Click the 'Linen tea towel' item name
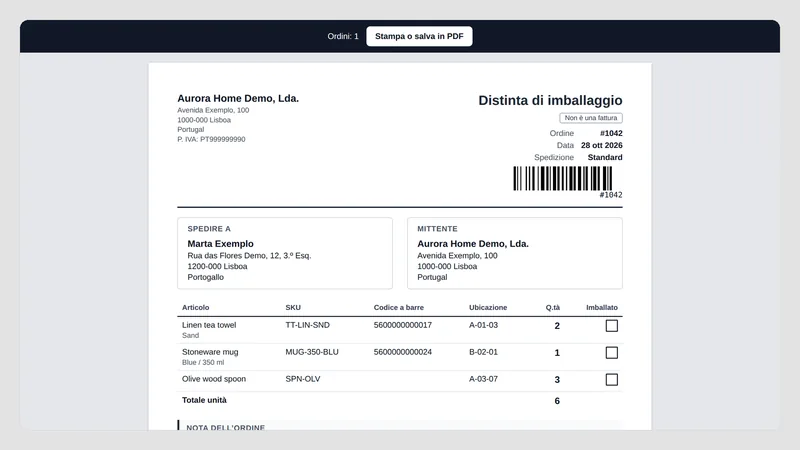The width and height of the screenshot is (800, 450). pos(209,325)
